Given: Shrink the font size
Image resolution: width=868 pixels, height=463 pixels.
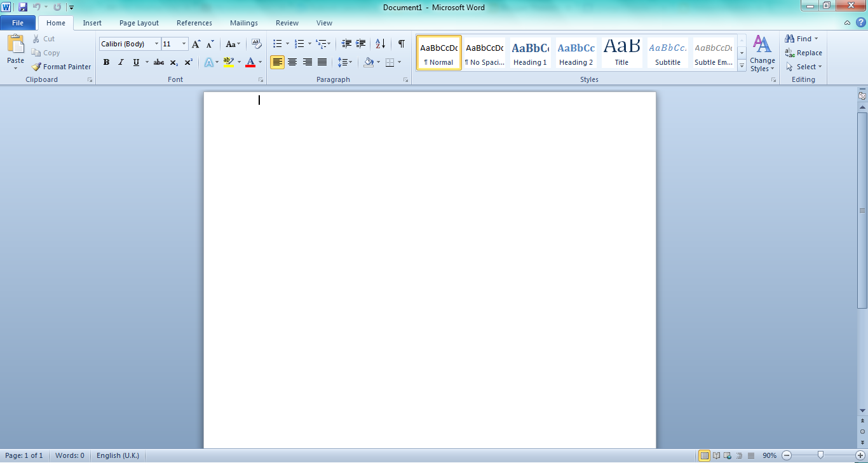Looking at the screenshot, I should coord(210,44).
